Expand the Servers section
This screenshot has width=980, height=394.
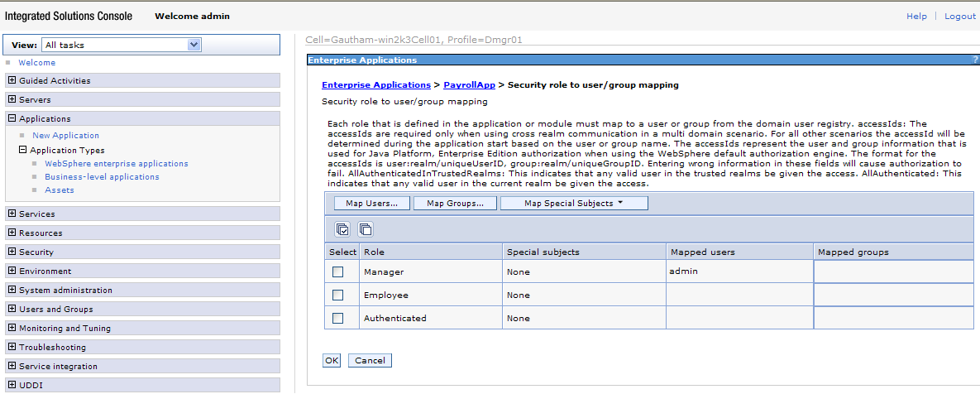12,98
